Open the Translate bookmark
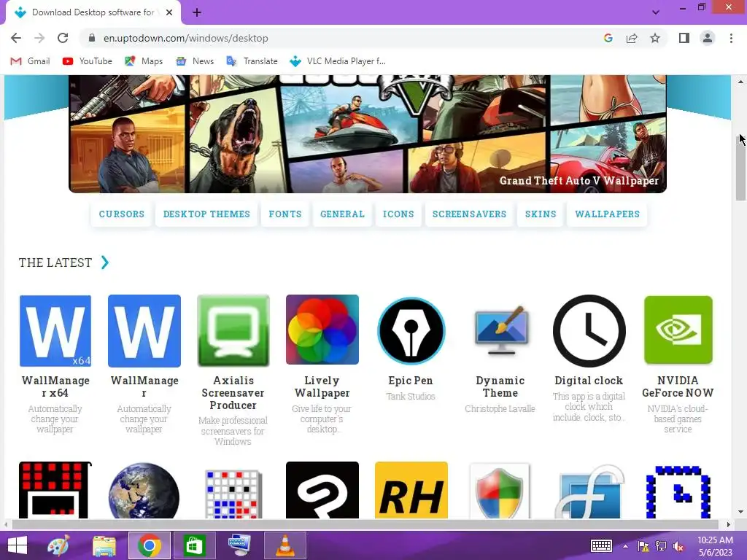This screenshot has height=560, width=747. pyautogui.click(x=252, y=61)
